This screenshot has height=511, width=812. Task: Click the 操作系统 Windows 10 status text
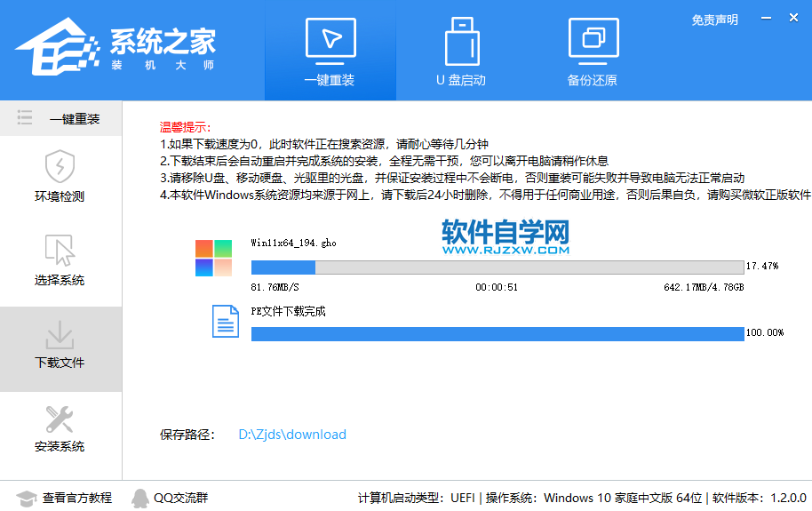593,498
